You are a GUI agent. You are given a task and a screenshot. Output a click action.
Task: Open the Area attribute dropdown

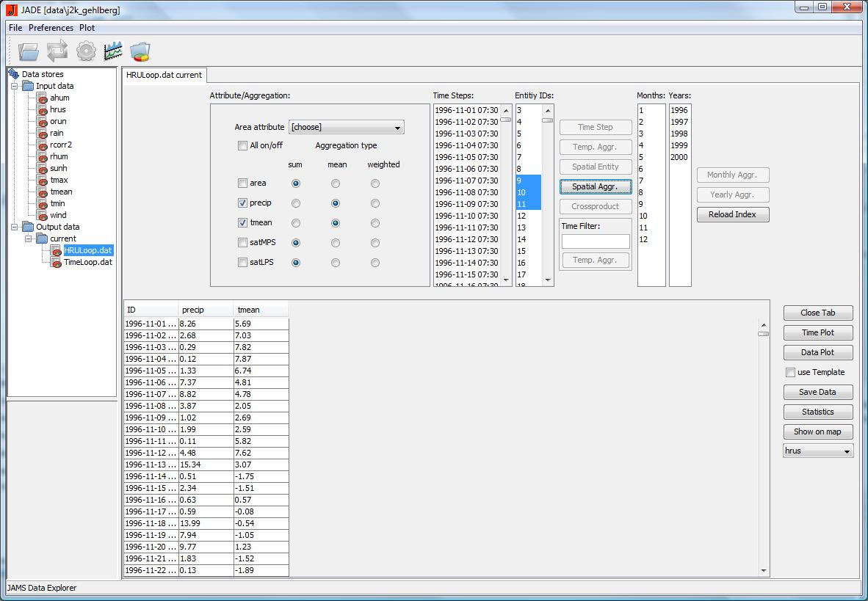(347, 128)
